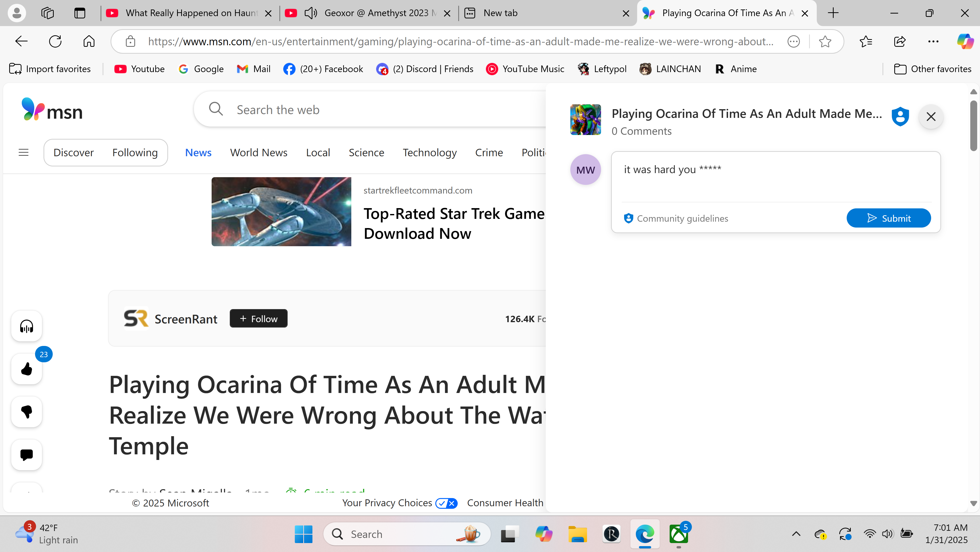Screen dimensions: 980x552
Task: Open Community guidelines link
Action: pyautogui.click(x=676, y=218)
